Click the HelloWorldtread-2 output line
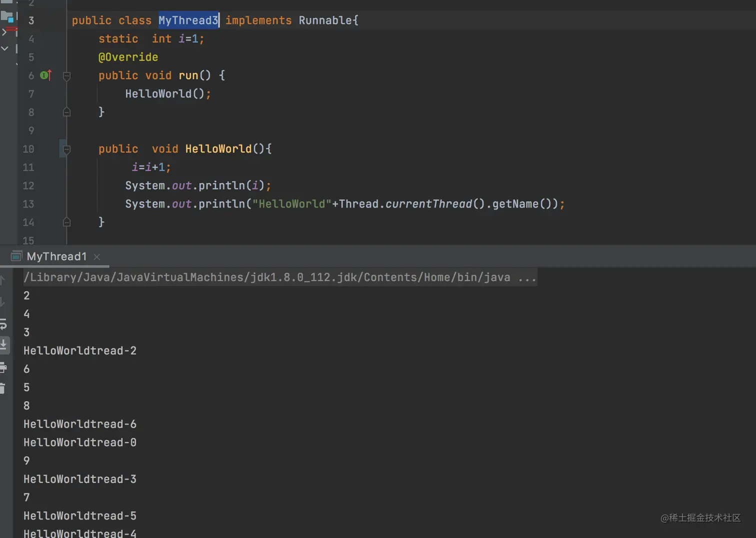The width and height of the screenshot is (756, 538). click(x=80, y=351)
